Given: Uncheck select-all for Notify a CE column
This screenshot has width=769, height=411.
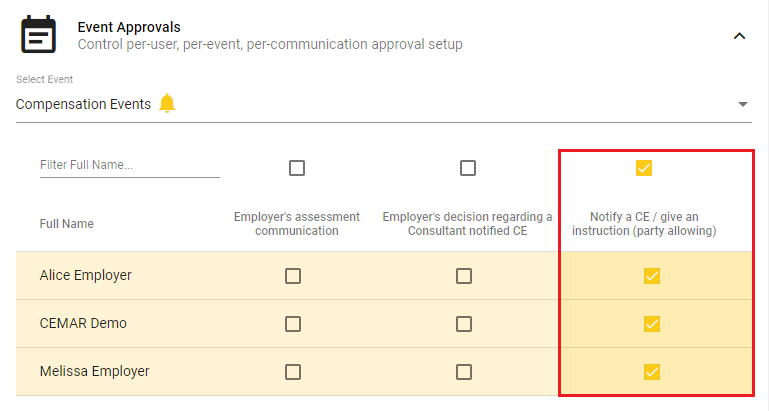Looking at the screenshot, I should tap(643, 168).
